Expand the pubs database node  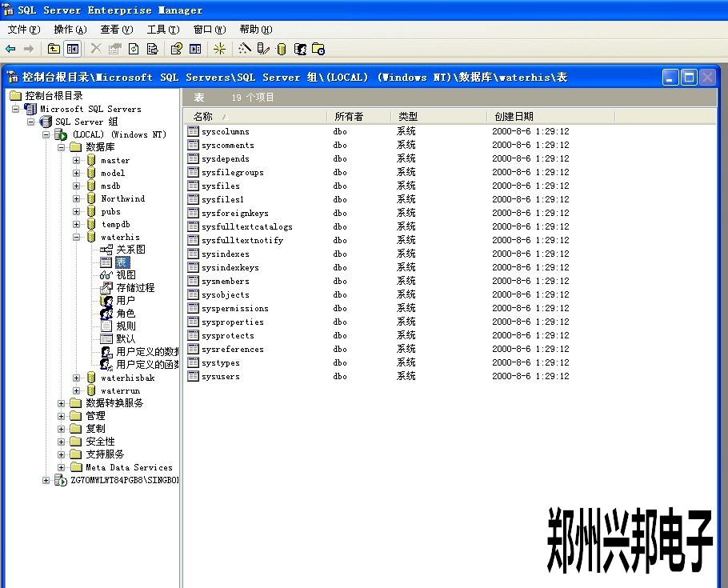click(x=77, y=212)
